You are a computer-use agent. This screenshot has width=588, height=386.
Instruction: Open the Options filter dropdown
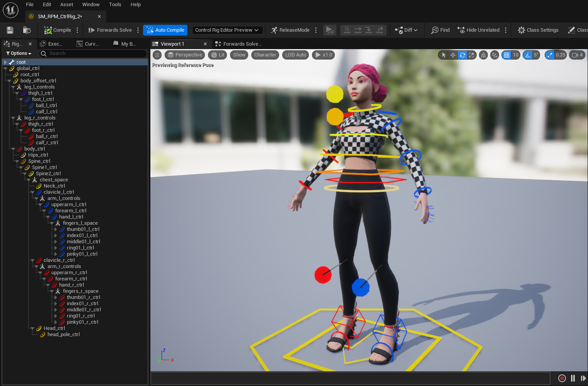point(18,53)
